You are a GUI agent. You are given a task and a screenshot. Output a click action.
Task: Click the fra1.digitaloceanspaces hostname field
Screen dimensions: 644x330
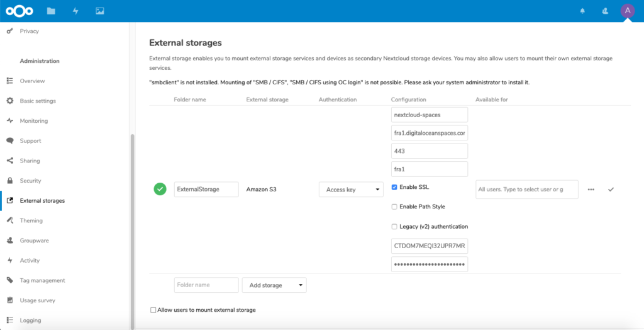[x=430, y=133]
